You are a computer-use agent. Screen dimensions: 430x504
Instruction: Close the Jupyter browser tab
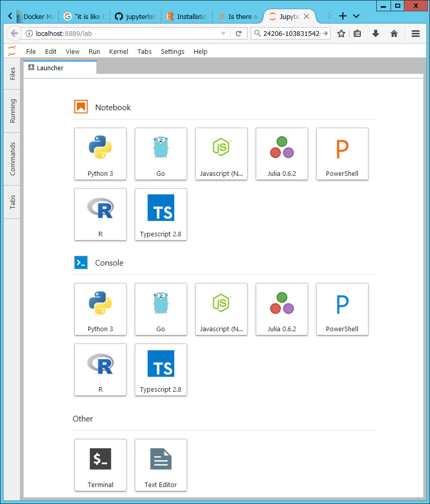click(306, 16)
